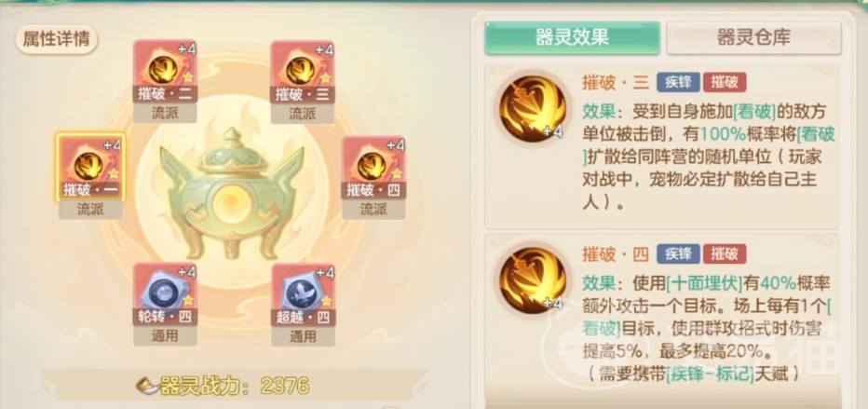Select the 超越·四 general slot icon
This screenshot has width=868, height=409.
pos(303,295)
